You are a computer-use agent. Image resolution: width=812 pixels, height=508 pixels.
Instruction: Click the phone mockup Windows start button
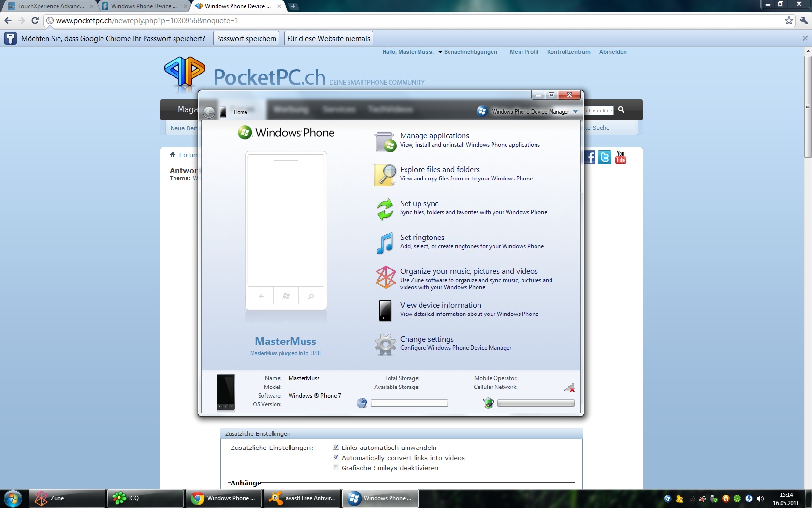point(286,296)
